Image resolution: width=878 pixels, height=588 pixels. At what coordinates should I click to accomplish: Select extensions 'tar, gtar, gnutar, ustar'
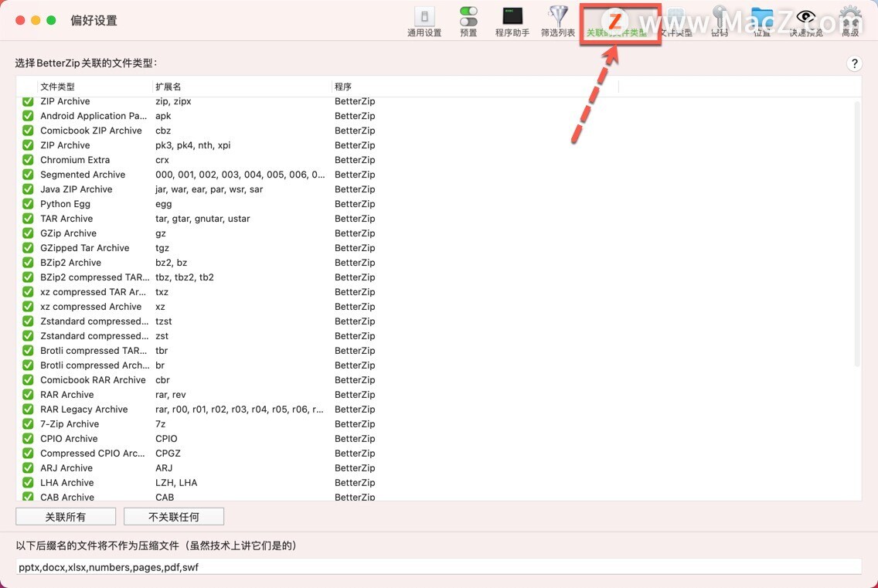[202, 219]
